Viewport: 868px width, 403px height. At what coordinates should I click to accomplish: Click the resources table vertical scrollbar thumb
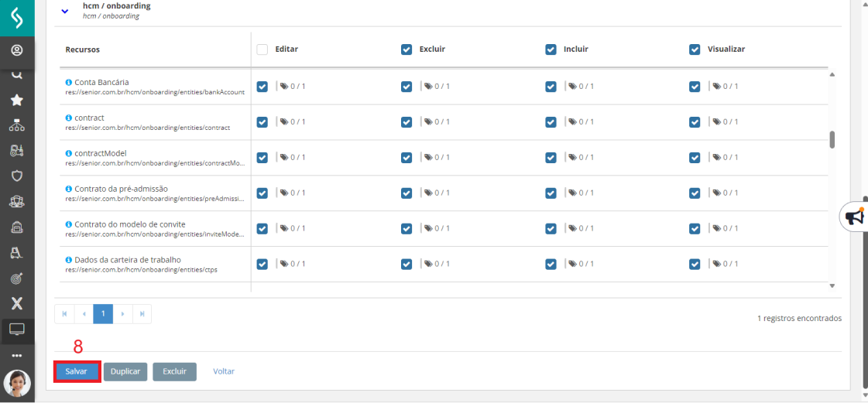point(832,139)
